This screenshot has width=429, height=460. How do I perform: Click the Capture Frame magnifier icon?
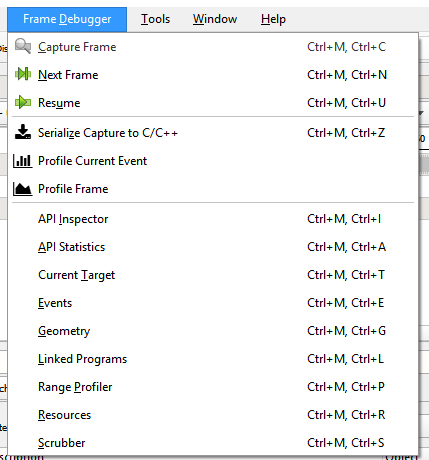point(23,46)
